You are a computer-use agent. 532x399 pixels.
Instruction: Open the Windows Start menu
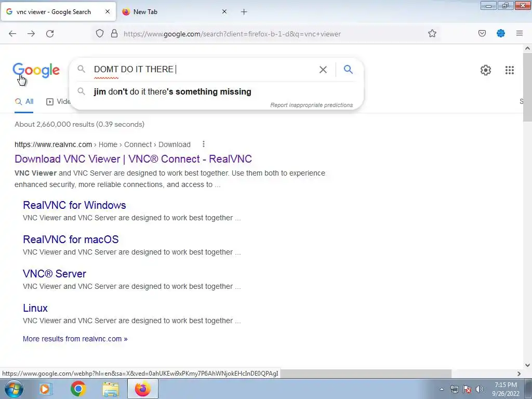14,389
